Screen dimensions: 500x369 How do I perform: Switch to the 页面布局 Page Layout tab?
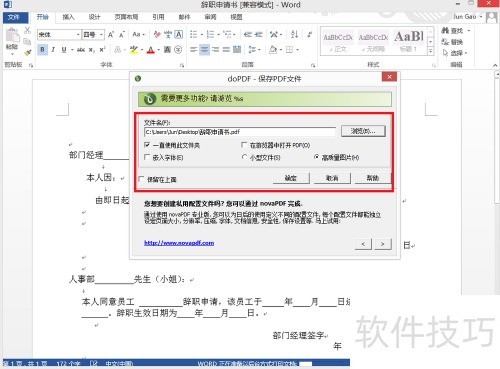126,17
